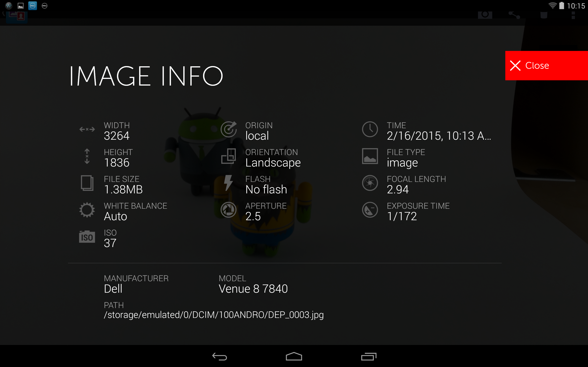The width and height of the screenshot is (588, 367).
Task: Tap the clock icon beside Time
Action: pyautogui.click(x=370, y=129)
